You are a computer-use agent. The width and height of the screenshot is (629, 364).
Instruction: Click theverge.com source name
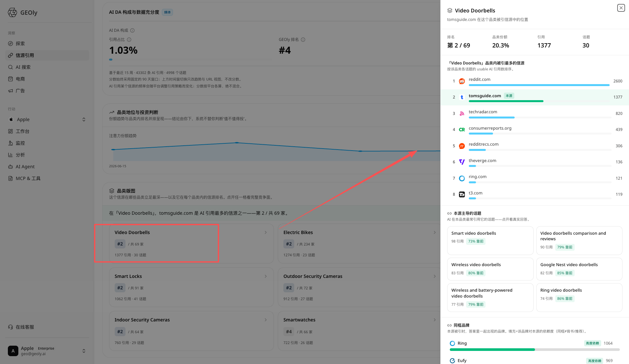point(483,161)
